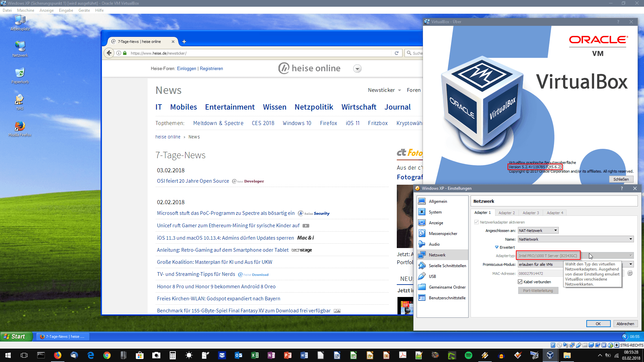Open host Windows Start menu

(x=8, y=355)
